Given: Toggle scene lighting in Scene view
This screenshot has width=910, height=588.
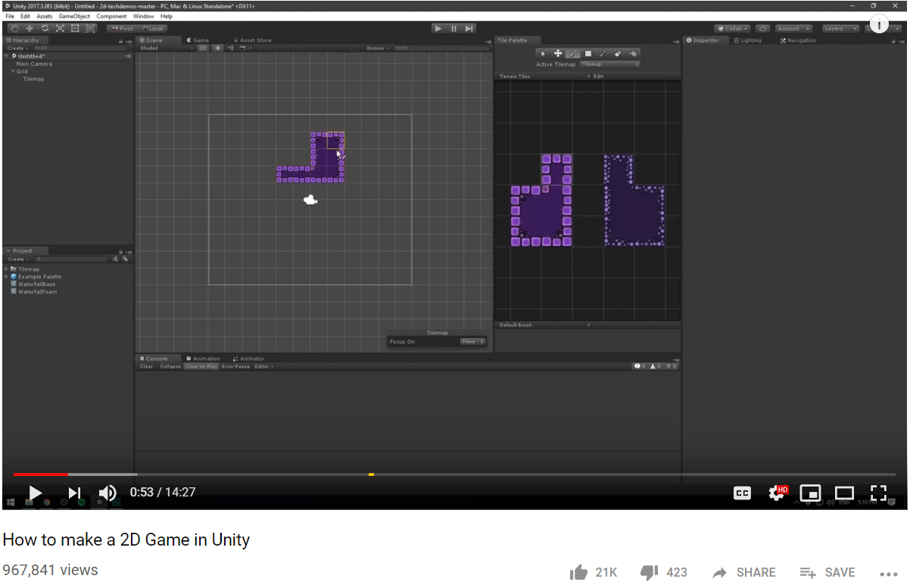Looking at the screenshot, I should [x=218, y=48].
